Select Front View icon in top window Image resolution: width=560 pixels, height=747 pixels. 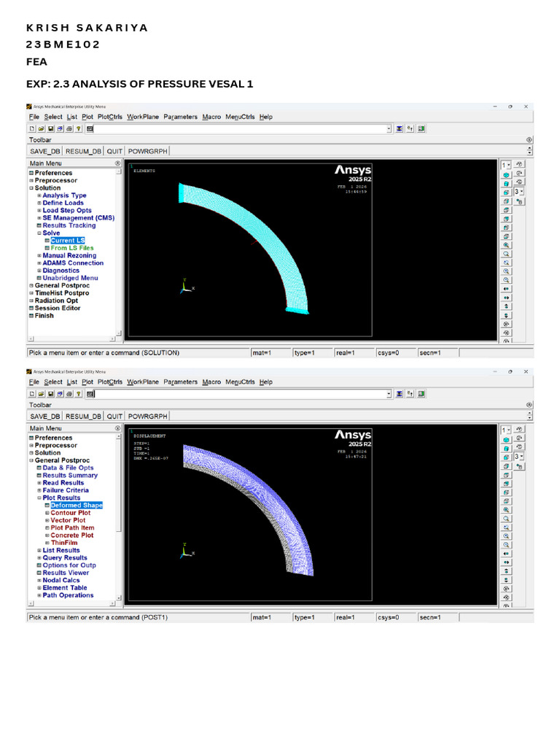(x=506, y=193)
